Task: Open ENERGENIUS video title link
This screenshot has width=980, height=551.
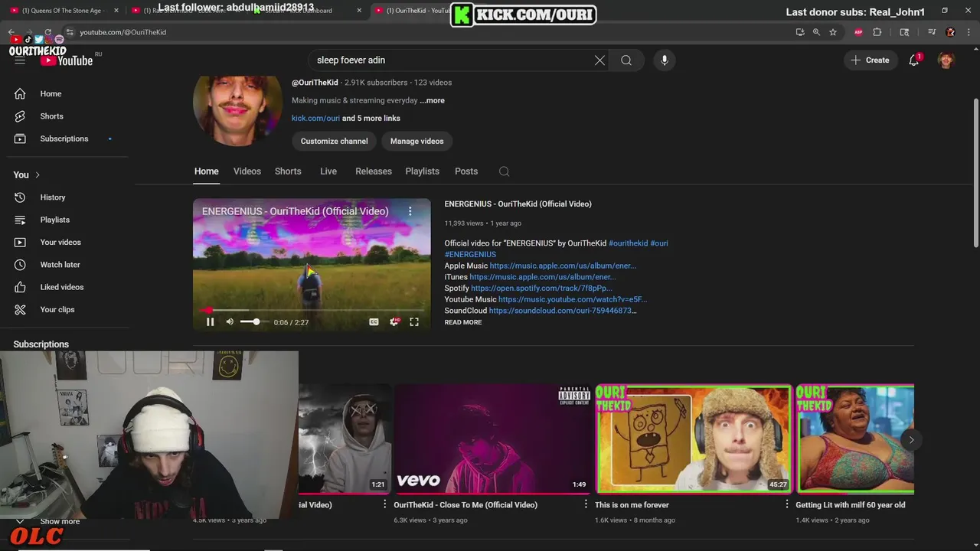Action: (x=518, y=204)
